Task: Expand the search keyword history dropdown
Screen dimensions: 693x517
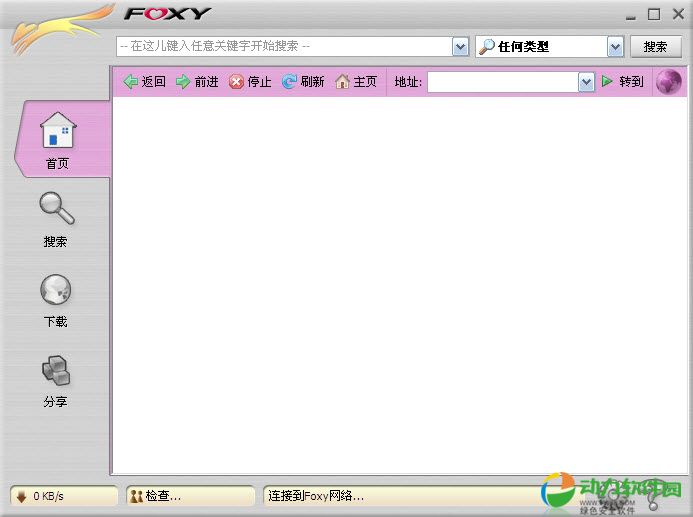Action: tap(460, 46)
